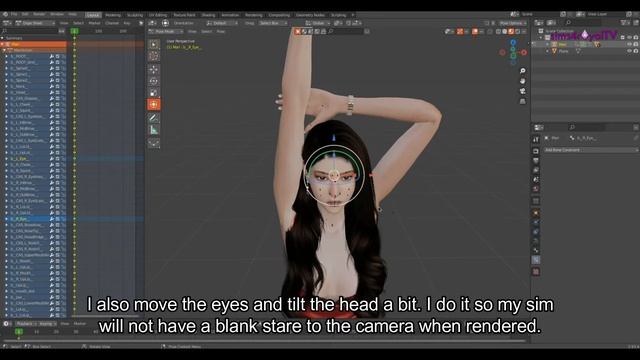
Task: Open the Render properties tab
Action: pyautogui.click(x=536, y=151)
